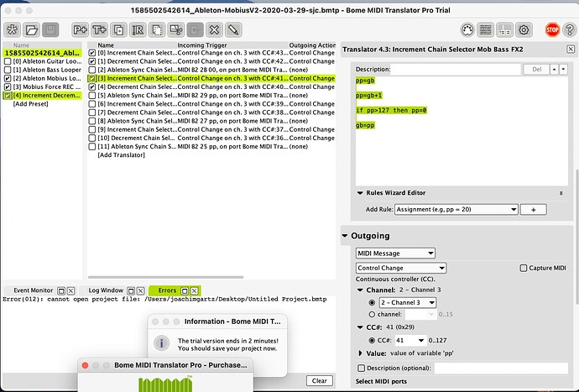Undock the Log Window panel icon
Viewport: 579px width, 392px height.
(x=131, y=290)
